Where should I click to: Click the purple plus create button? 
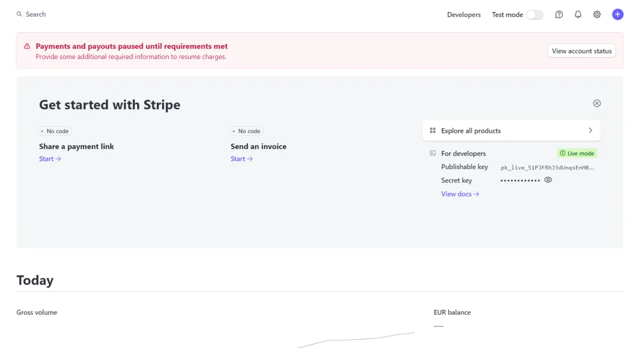click(618, 14)
